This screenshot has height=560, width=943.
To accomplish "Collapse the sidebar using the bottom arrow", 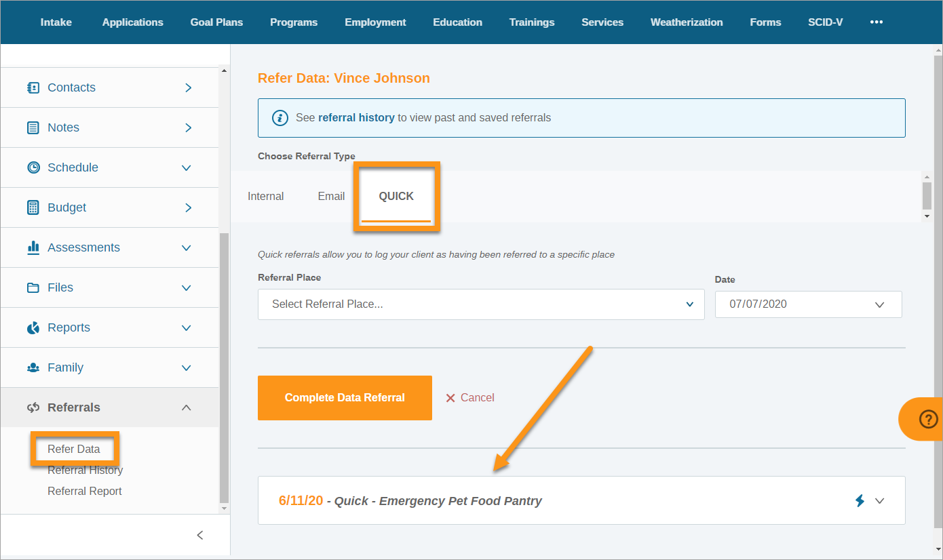I will point(199,535).
